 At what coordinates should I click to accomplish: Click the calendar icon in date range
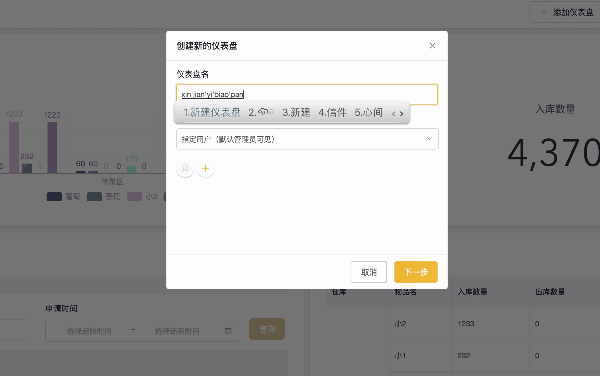pyautogui.click(x=228, y=331)
